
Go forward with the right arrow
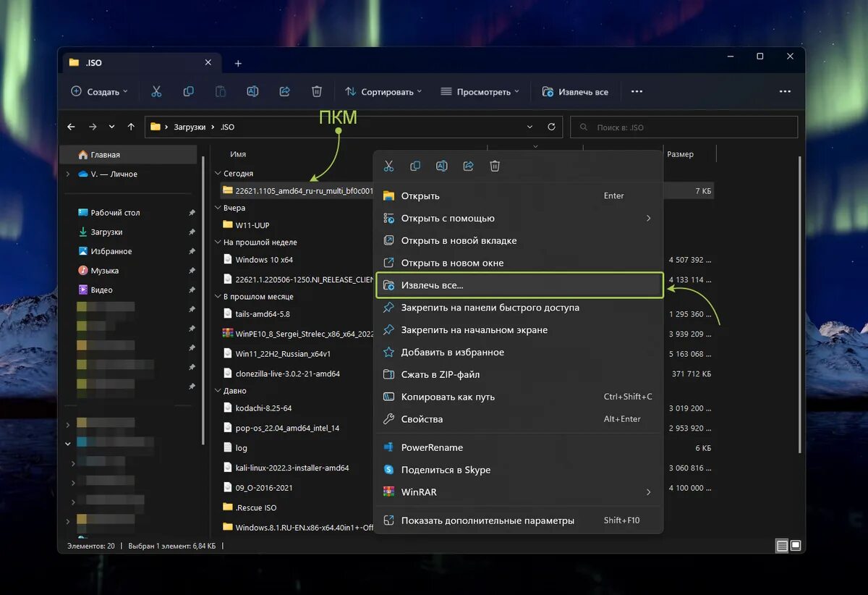point(93,127)
